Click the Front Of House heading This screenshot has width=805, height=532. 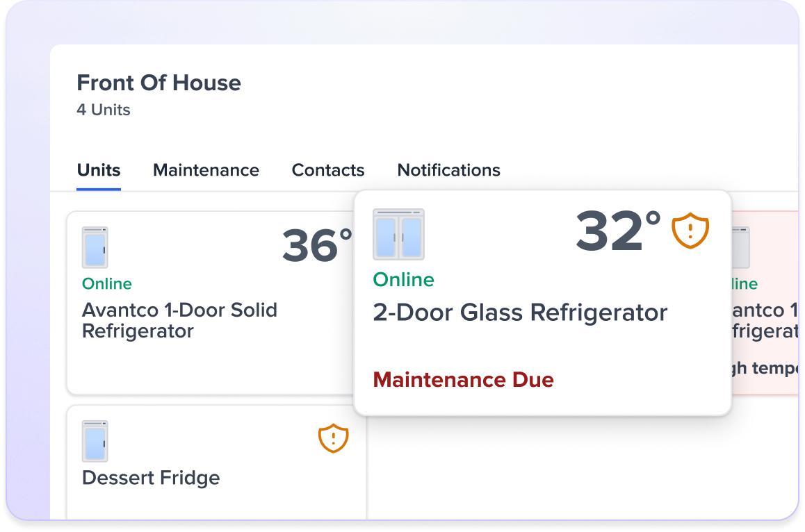158,83
